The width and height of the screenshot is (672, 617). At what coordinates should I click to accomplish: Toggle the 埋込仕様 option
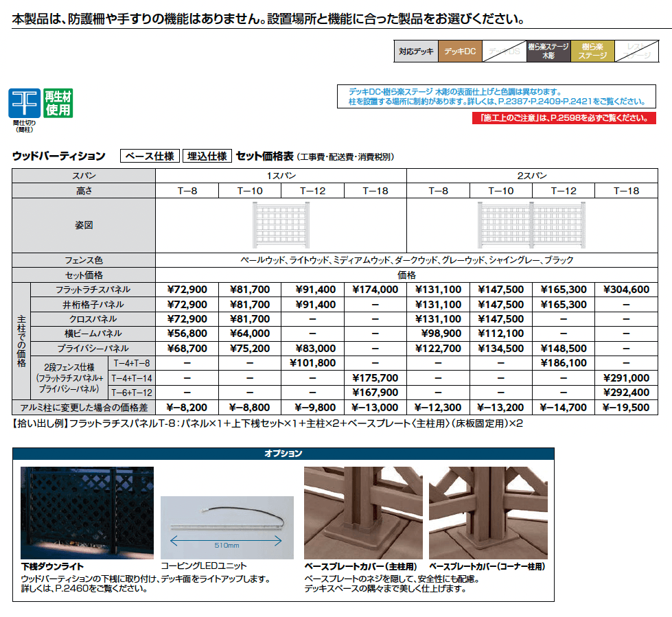207,154
